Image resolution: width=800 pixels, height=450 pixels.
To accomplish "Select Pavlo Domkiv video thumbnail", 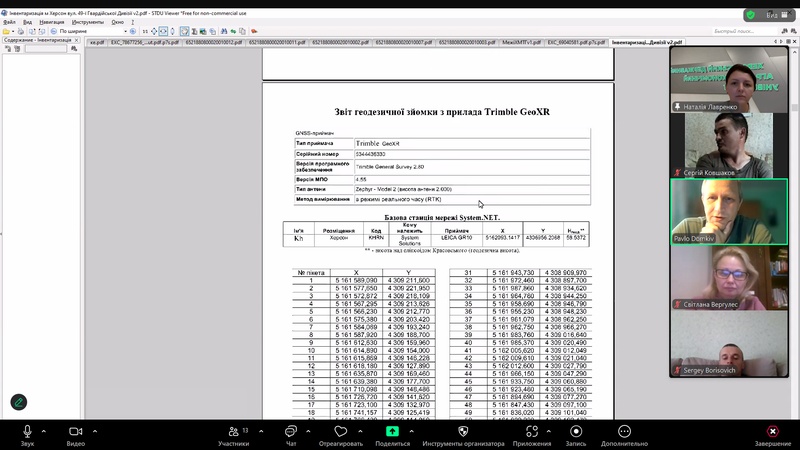I will 729,212.
